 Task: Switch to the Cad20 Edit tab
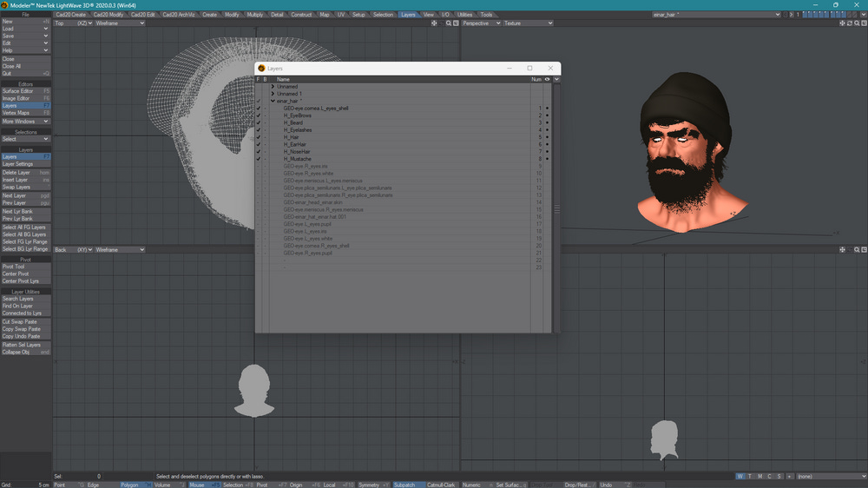(x=143, y=15)
